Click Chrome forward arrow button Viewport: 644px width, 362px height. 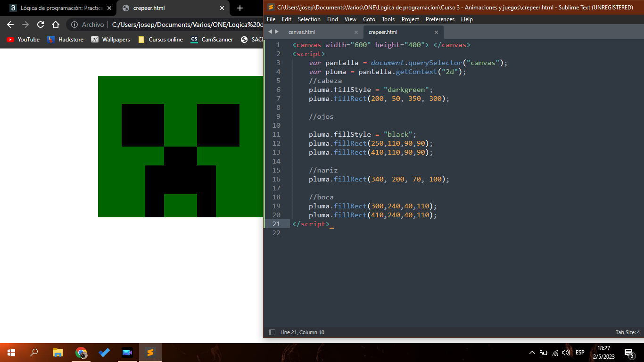[x=25, y=25]
